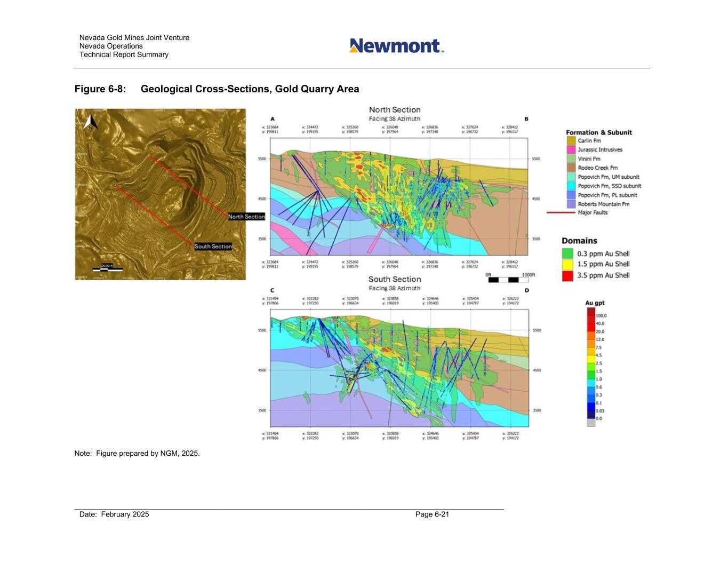The height and width of the screenshot is (563, 728).
Task: Click the north arrow on the aerial map
Action: 91,122
